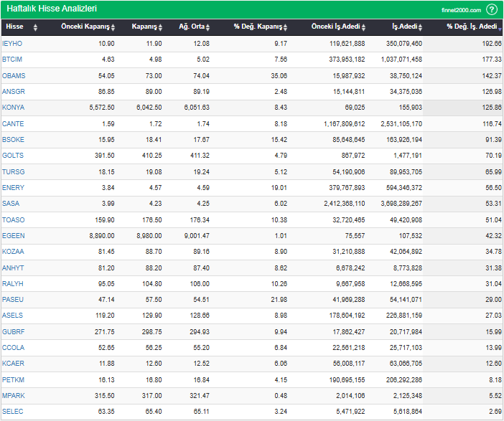Select BSOKE weighted average 17.67
504x421 pixels.
coord(201,139)
